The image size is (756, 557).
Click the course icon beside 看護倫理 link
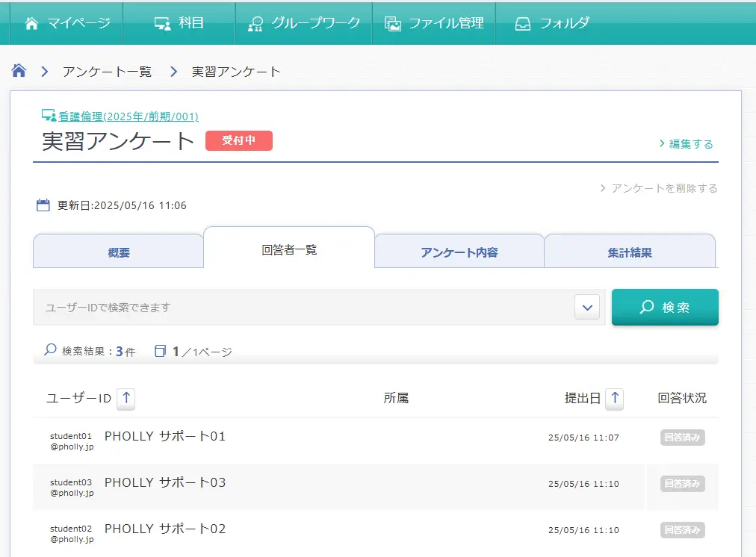[x=49, y=116]
